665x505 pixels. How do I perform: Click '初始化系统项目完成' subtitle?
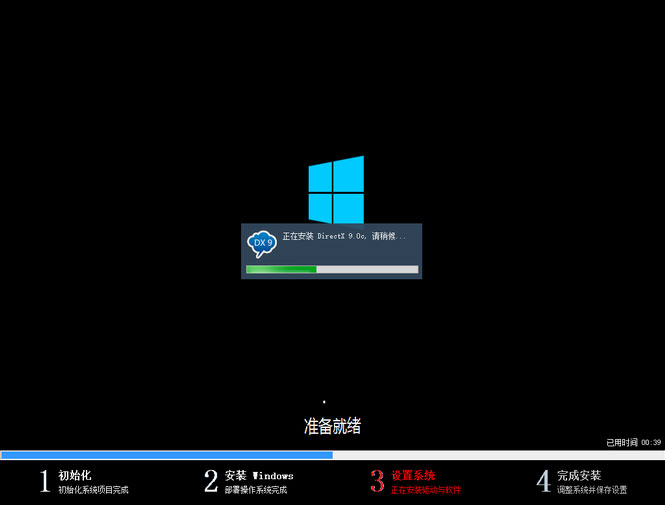pos(93,490)
